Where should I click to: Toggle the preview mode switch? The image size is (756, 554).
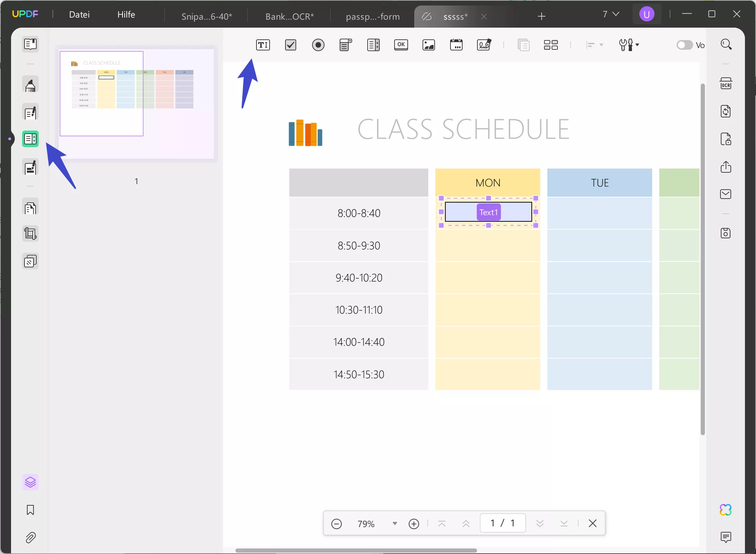point(684,45)
